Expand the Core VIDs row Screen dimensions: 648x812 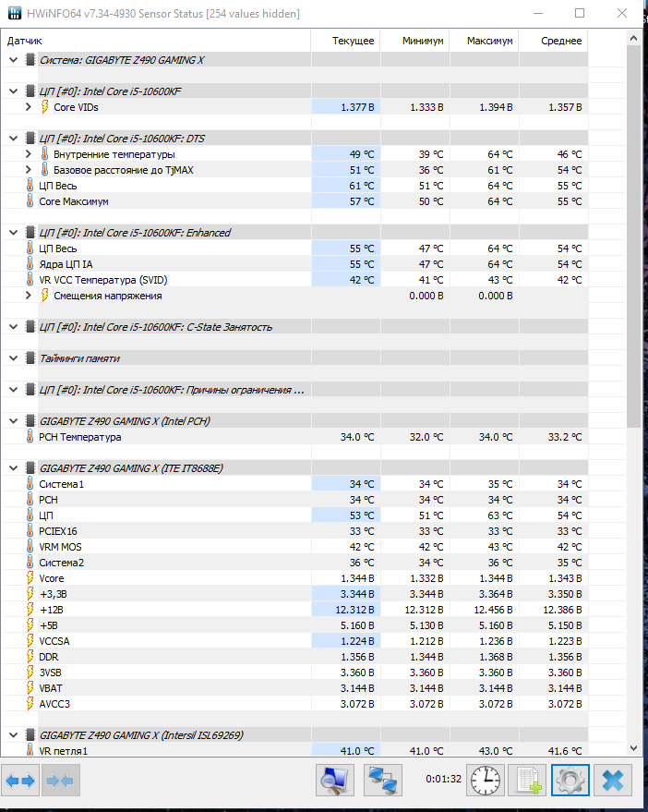point(29,107)
